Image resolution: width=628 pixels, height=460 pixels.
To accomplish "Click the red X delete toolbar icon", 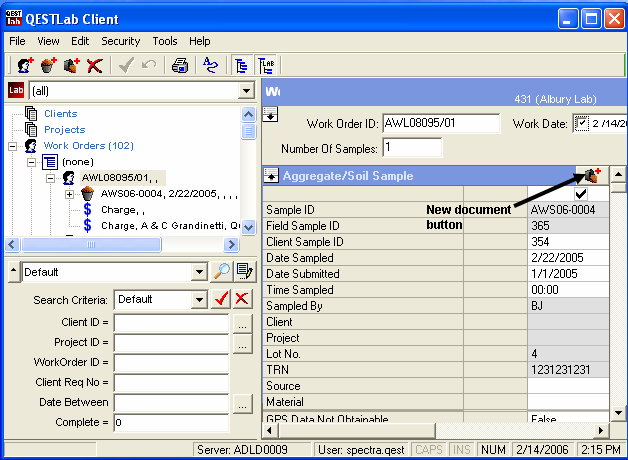I will click(x=95, y=66).
